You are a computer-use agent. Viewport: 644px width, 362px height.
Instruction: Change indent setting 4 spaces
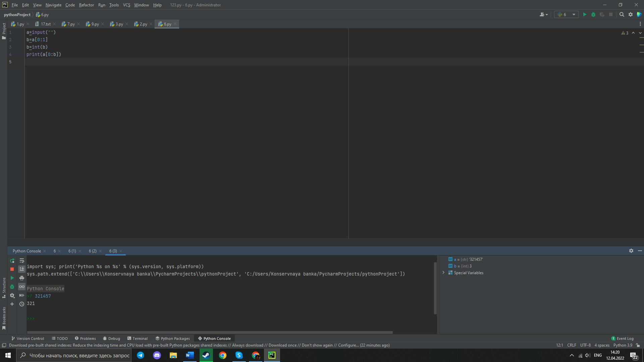pyautogui.click(x=602, y=345)
